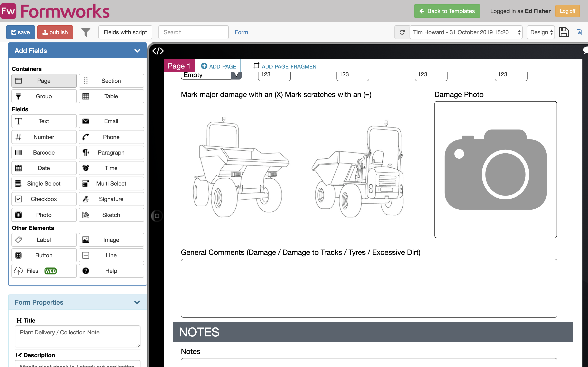The image size is (588, 367).
Task: Add a Checkbox field
Action: click(x=44, y=199)
